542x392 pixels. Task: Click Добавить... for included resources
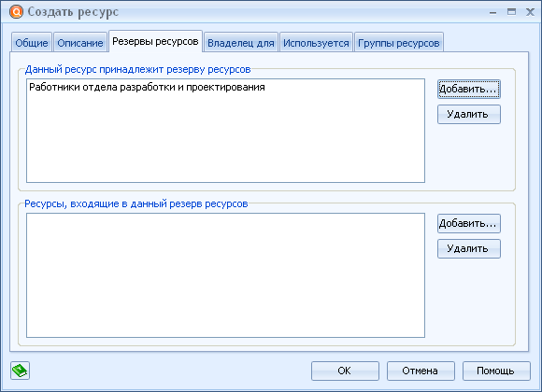pos(469,223)
